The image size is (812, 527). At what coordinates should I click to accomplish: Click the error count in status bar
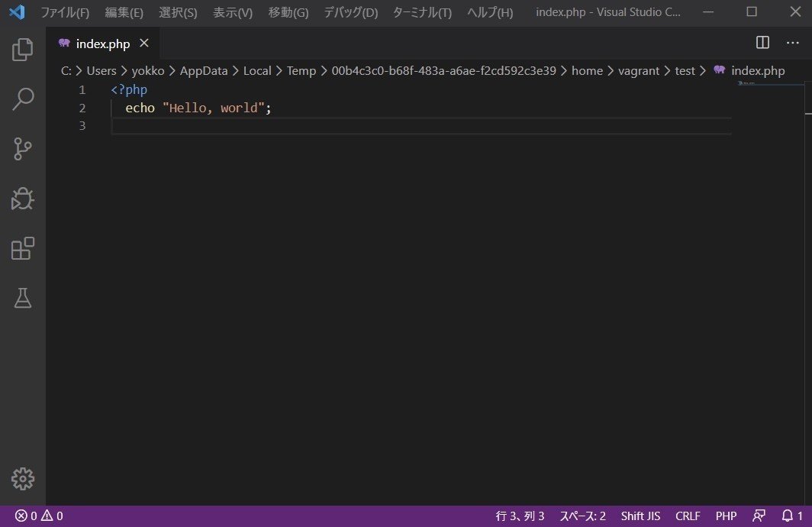pos(26,516)
